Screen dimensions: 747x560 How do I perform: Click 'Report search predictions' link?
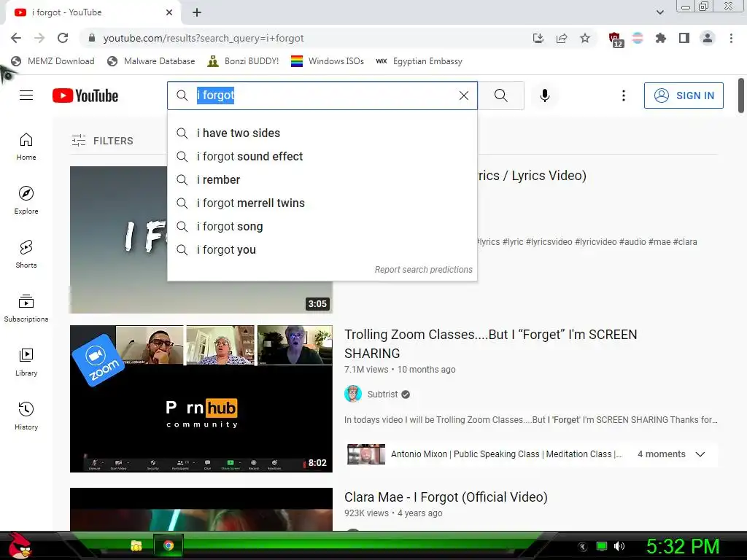point(424,270)
